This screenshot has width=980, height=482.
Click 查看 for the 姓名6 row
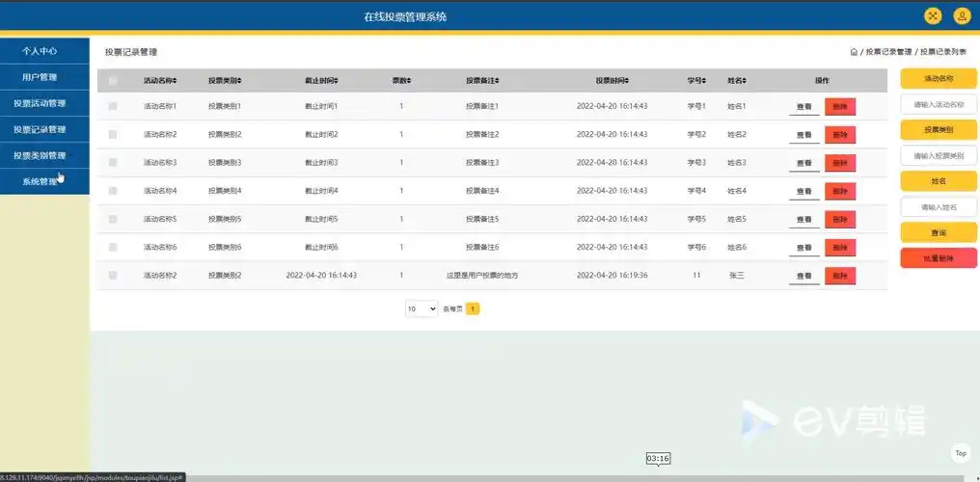(803, 249)
